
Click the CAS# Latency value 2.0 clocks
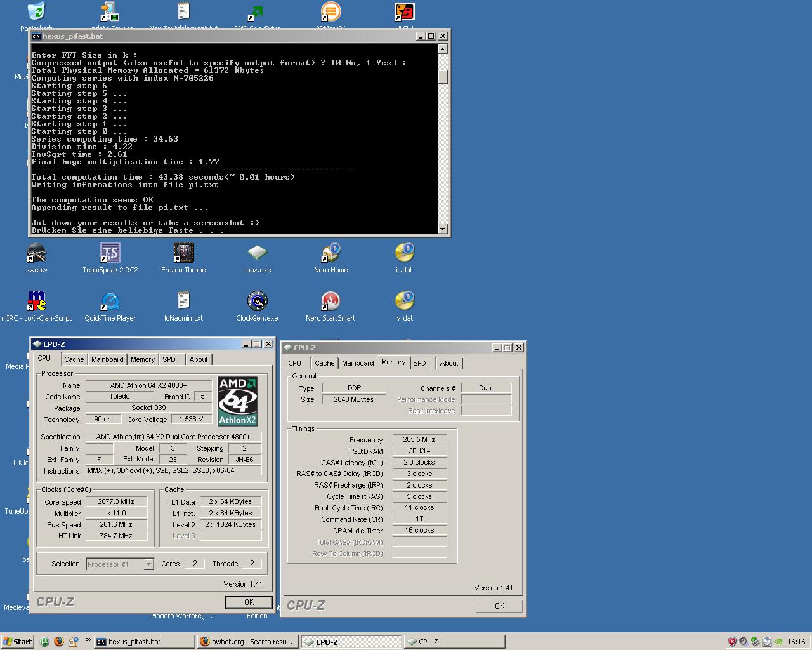pyautogui.click(x=419, y=462)
